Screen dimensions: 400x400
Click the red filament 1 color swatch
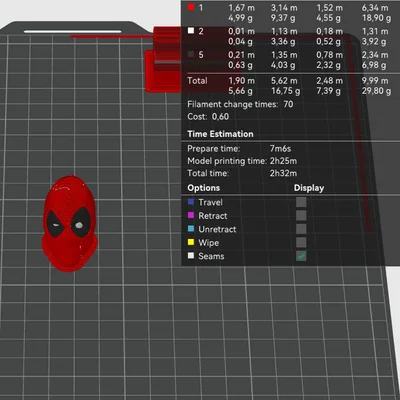coord(191,7)
